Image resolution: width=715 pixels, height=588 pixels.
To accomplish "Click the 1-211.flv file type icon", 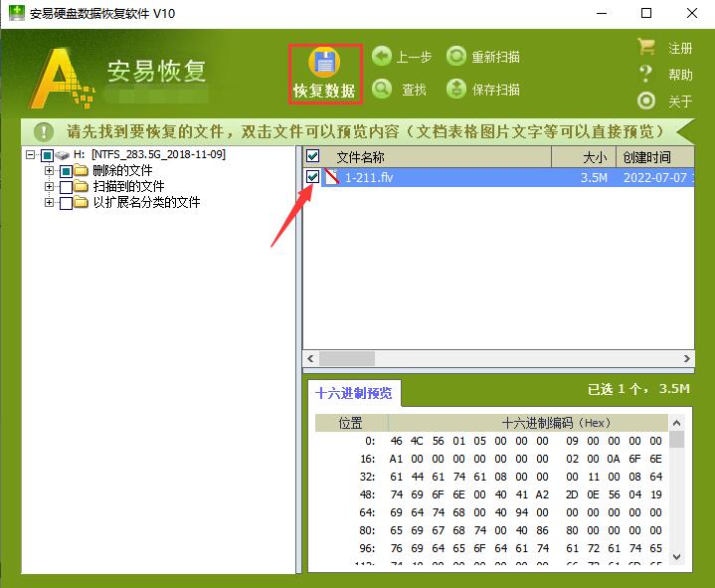I will [x=332, y=176].
